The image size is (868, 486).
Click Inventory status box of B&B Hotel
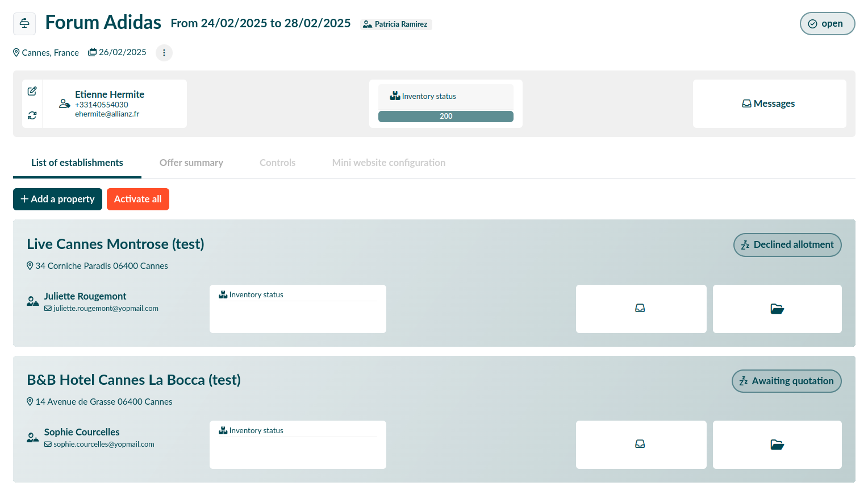click(x=298, y=445)
